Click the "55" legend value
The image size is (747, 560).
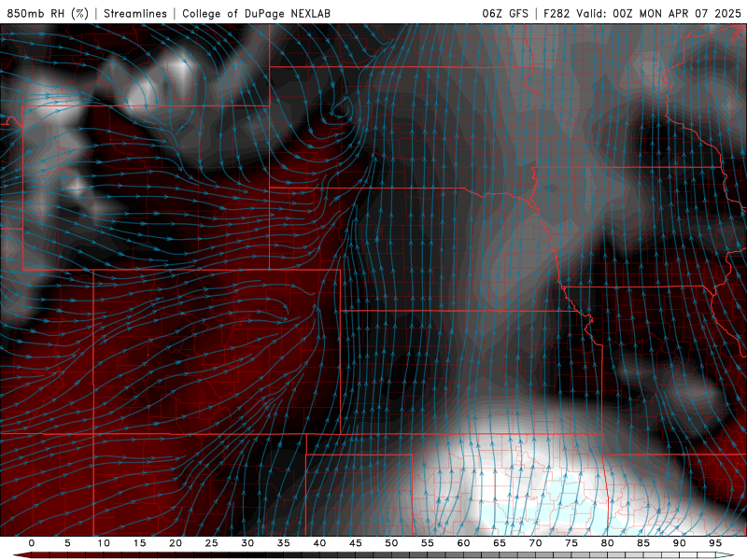(428, 543)
